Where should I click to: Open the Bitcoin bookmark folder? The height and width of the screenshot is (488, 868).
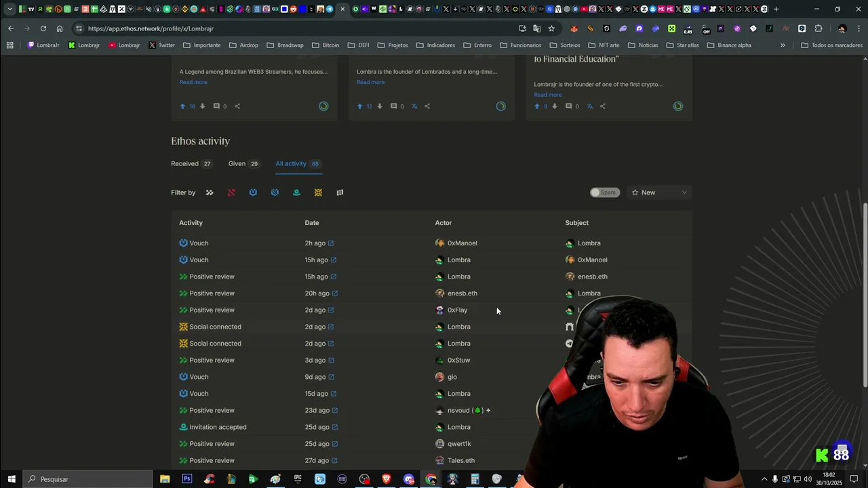(x=325, y=45)
